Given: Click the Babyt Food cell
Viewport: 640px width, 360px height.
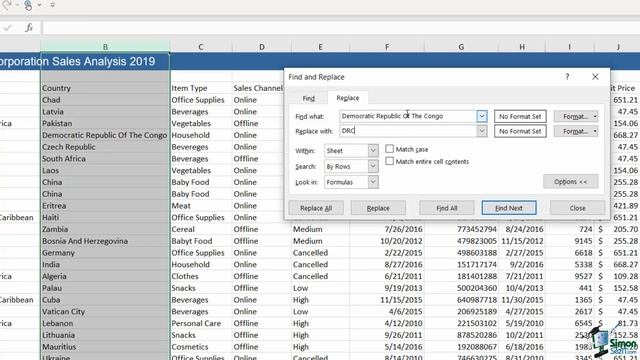Looking at the screenshot, I should tap(201, 241).
